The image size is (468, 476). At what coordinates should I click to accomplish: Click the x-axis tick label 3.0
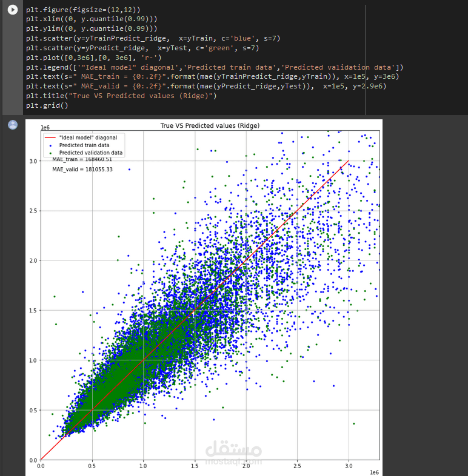coord(349,466)
